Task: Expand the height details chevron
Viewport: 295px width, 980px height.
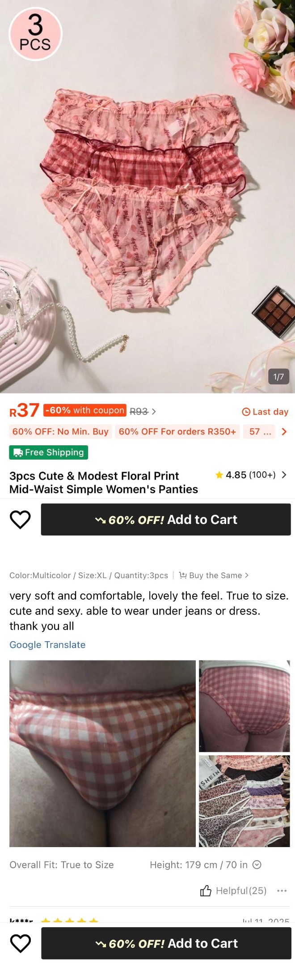Action: pyautogui.click(x=257, y=865)
